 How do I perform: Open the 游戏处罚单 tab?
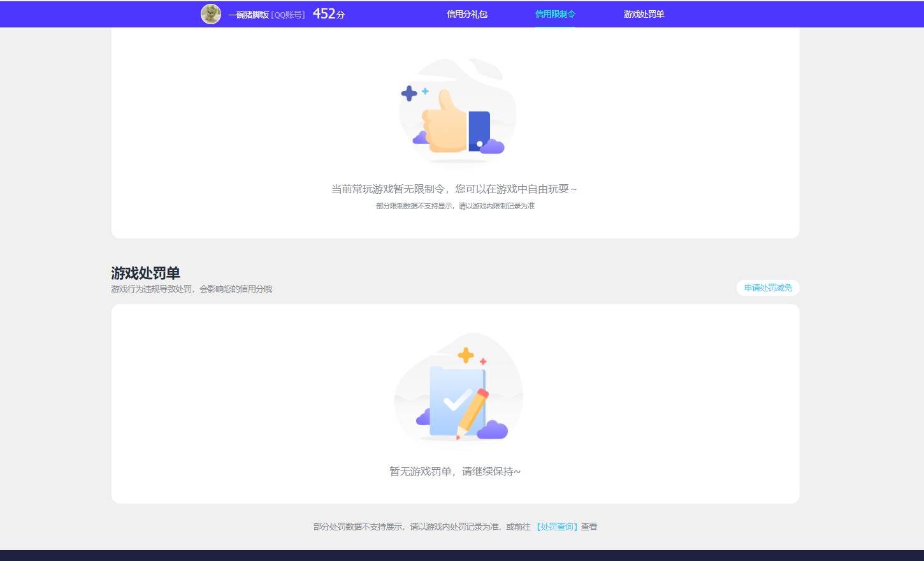(644, 14)
